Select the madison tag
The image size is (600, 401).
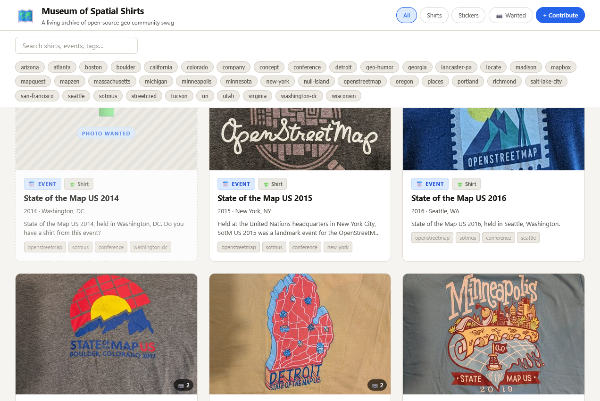pos(526,67)
